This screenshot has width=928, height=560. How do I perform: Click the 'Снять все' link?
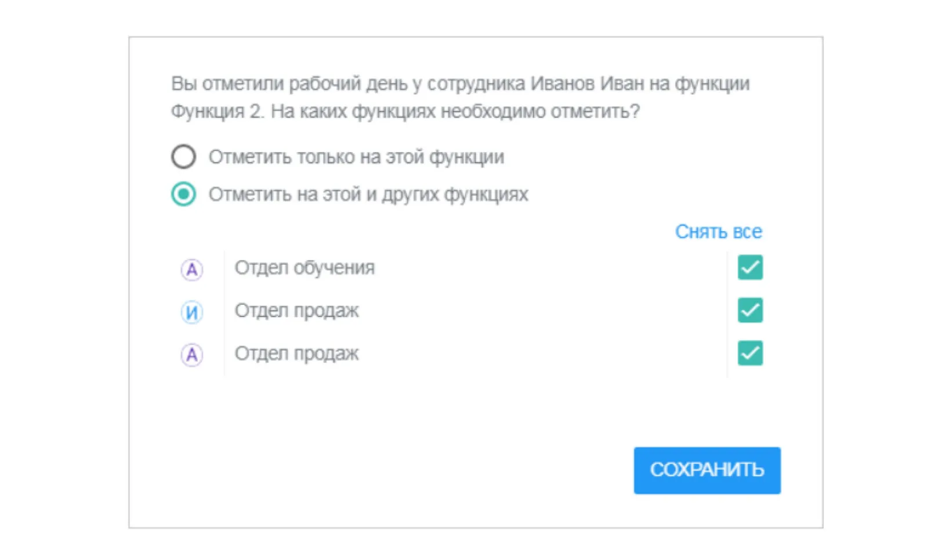(718, 231)
